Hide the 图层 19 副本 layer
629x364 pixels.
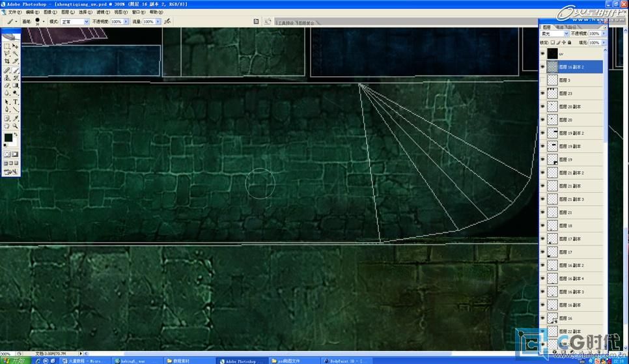pyautogui.click(x=543, y=147)
